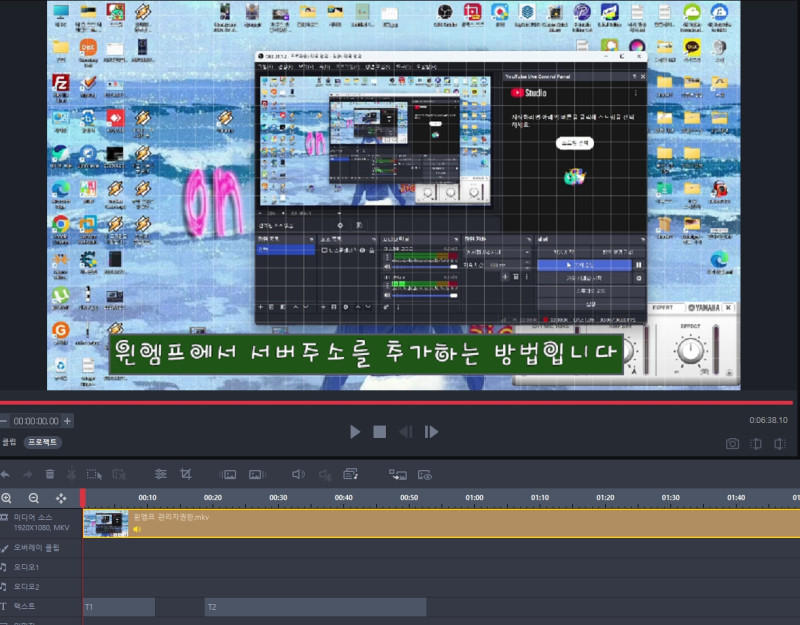Open the adjustment sliders icon in the toolbar
Screen dimensions: 800x625
click(x=161, y=474)
